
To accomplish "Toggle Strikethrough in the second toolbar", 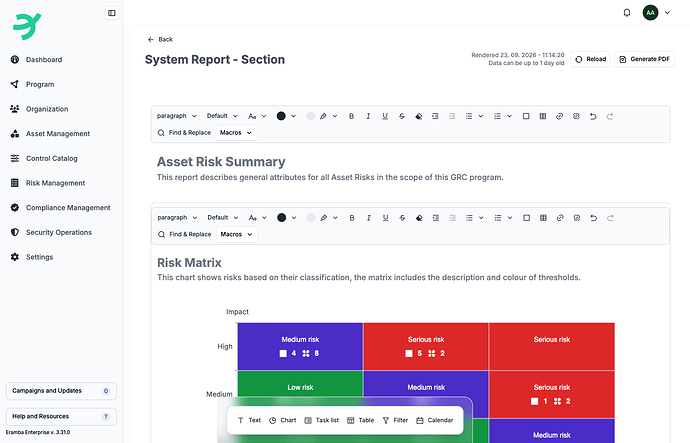I will pyautogui.click(x=402, y=218).
